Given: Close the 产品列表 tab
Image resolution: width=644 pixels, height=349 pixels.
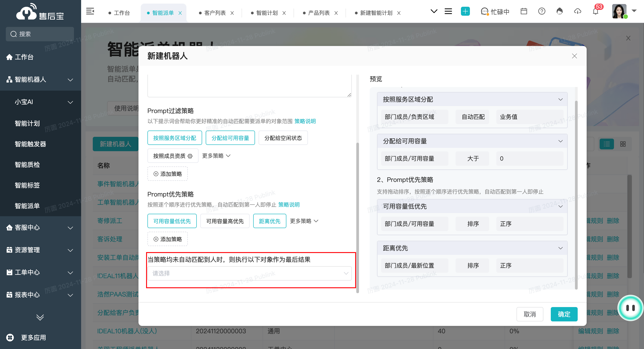Looking at the screenshot, I should [x=336, y=13].
